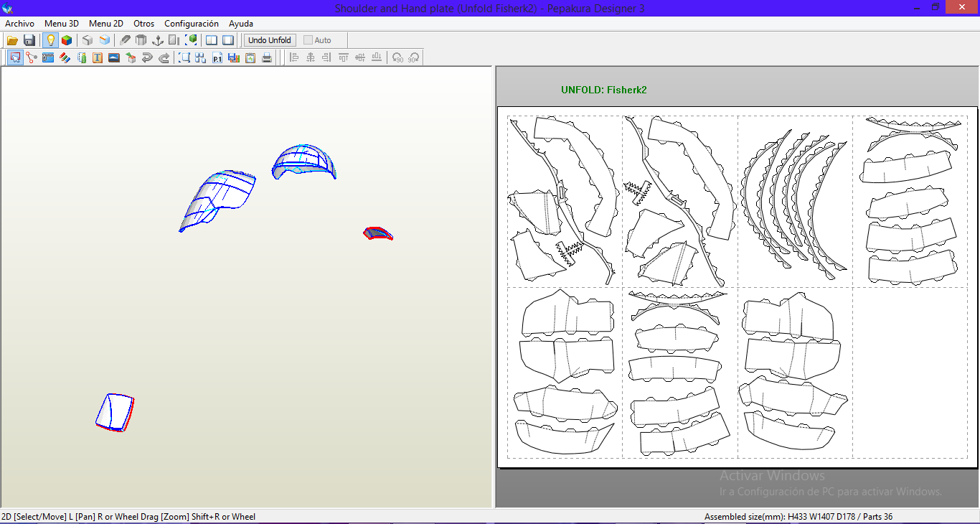Click the fit-page frame icon
Viewport: 980px width, 524px height.
(184, 57)
